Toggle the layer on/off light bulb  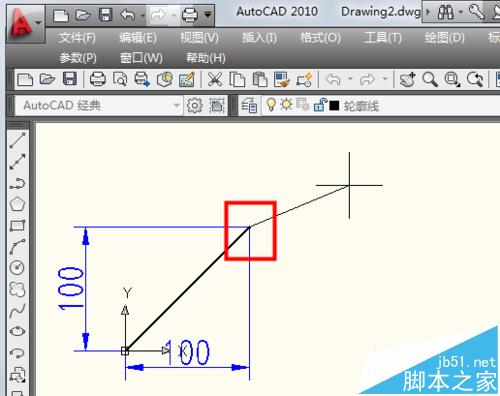point(271,105)
